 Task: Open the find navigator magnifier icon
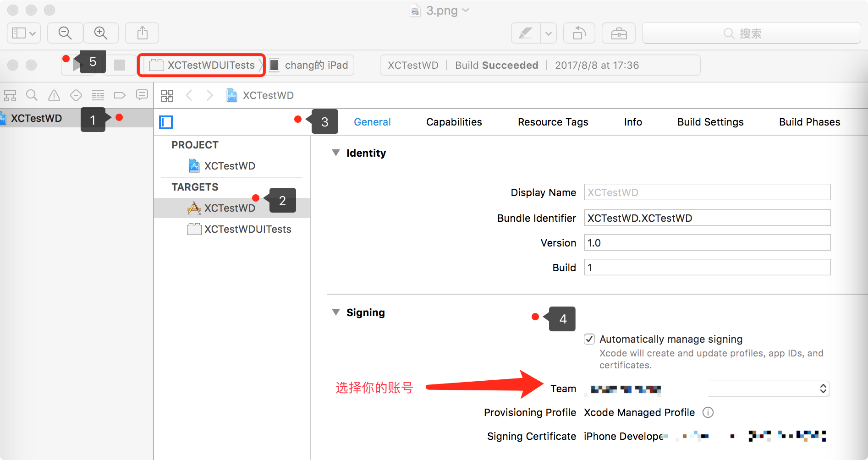click(x=32, y=95)
